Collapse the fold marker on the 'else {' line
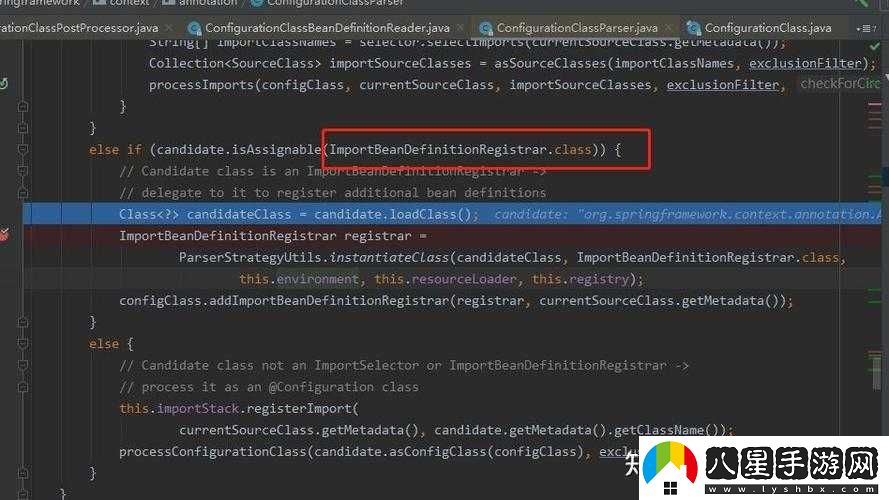The width and height of the screenshot is (889, 500). 23,344
